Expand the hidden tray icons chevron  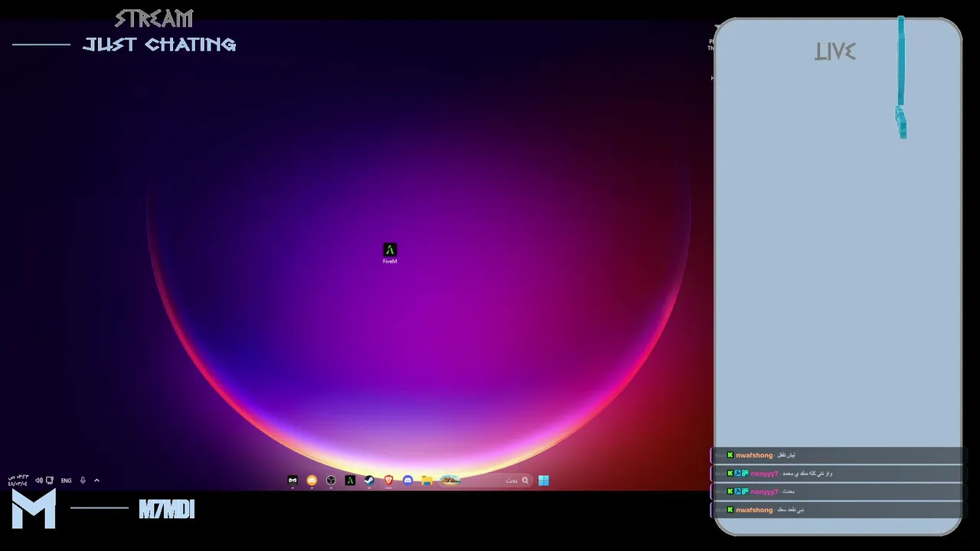[x=96, y=481]
